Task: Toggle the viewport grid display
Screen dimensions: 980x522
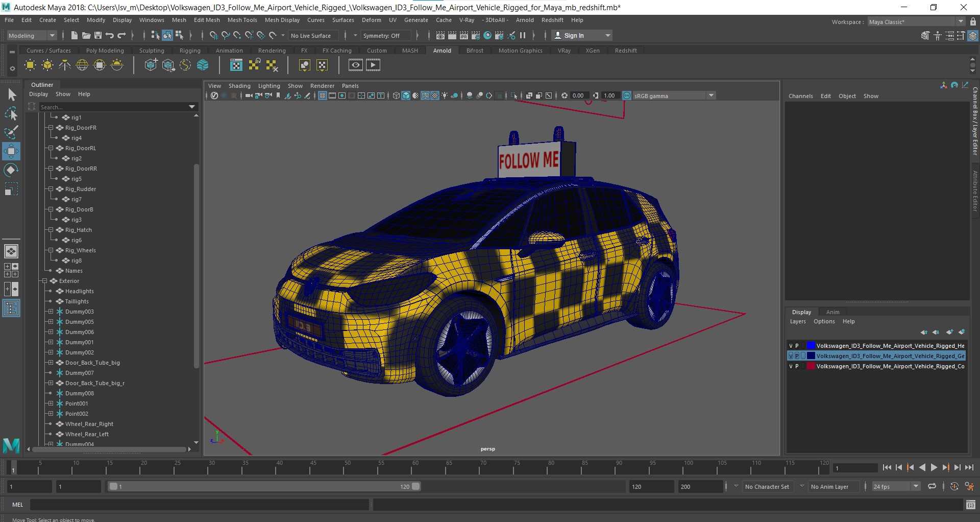Action: pos(323,96)
